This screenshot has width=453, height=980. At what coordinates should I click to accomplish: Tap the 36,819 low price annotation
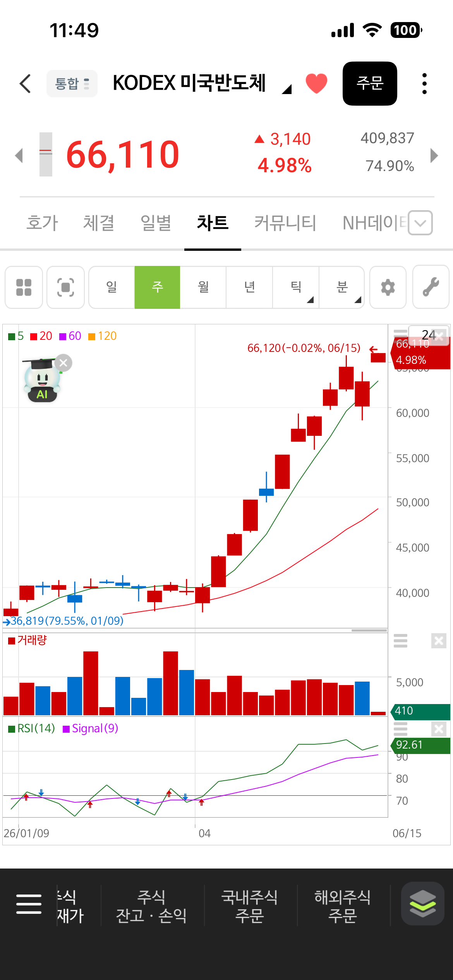pyautogui.click(x=67, y=621)
